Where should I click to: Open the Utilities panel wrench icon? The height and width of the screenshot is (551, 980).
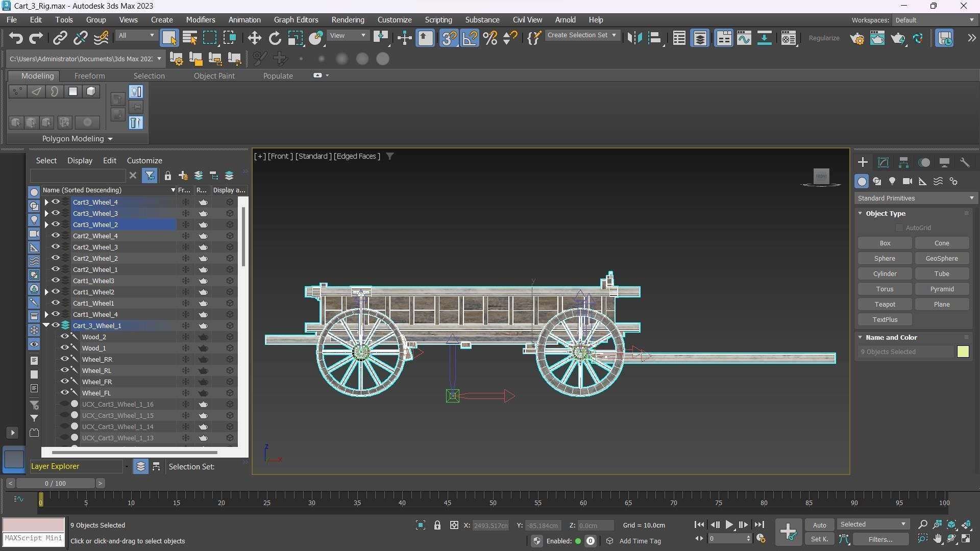[x=965, y=163]
